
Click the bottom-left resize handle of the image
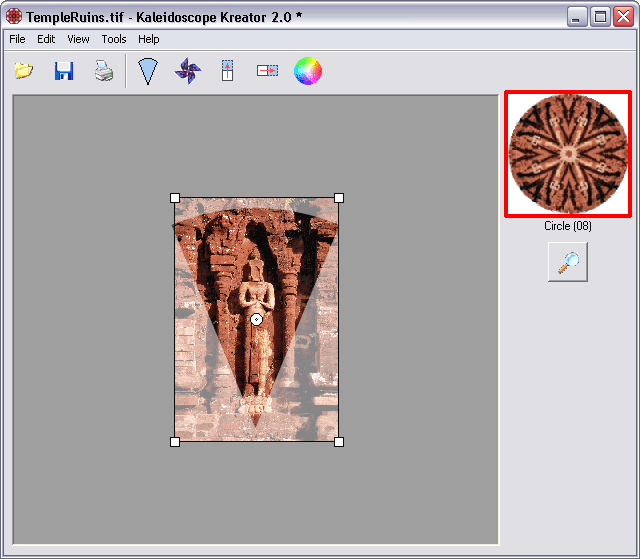[x=175, y=441]
